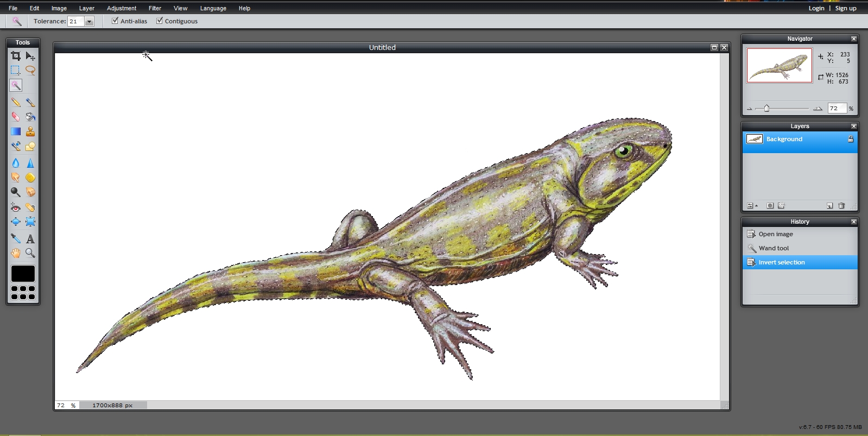Screen dimensions: 868x436
Task: Open the Adjustment menu
Action: click(x=122, y=8)
